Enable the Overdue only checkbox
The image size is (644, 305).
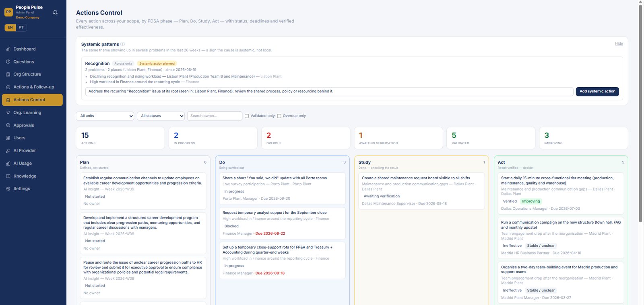[x=279, y=116]
